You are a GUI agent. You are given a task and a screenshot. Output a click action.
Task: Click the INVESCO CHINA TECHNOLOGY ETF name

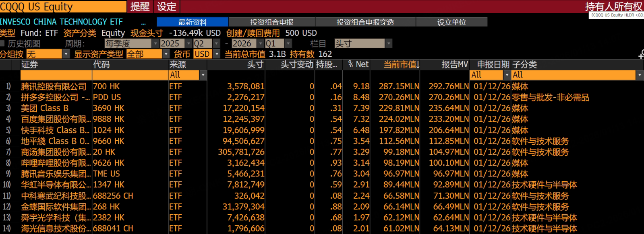coord(61,22)
